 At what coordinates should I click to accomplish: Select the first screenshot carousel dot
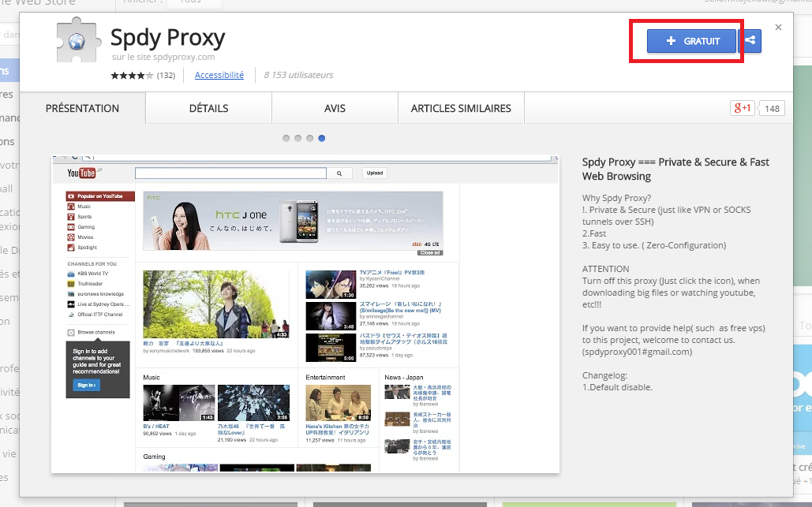tap(286, 138)
